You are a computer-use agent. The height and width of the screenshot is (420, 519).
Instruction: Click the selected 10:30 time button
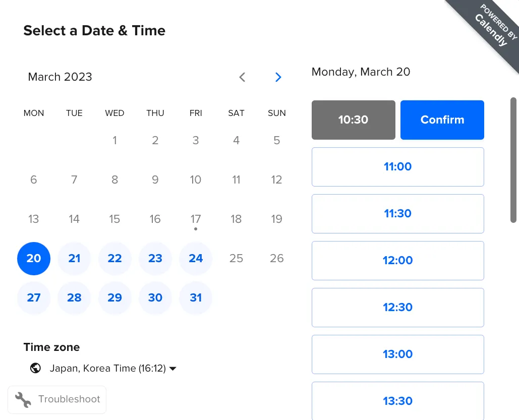(353, 120)
